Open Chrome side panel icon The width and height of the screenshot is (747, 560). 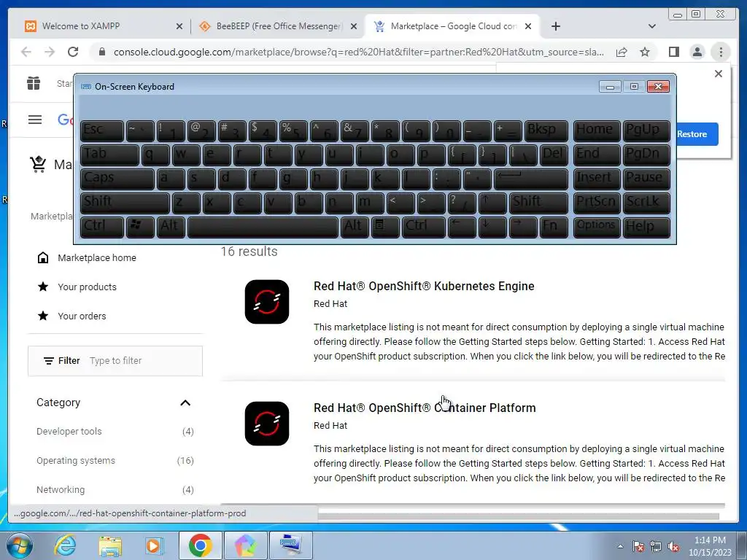click(x=673, y=52)
